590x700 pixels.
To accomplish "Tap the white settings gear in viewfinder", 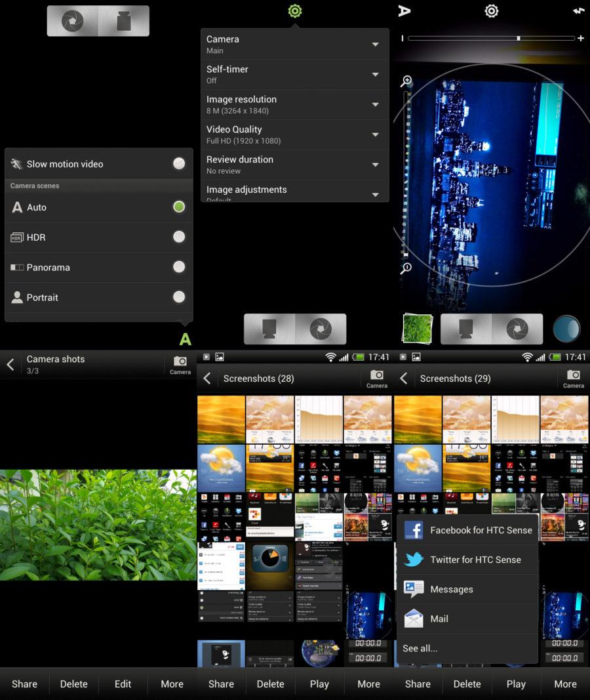I will click(492, 10).
